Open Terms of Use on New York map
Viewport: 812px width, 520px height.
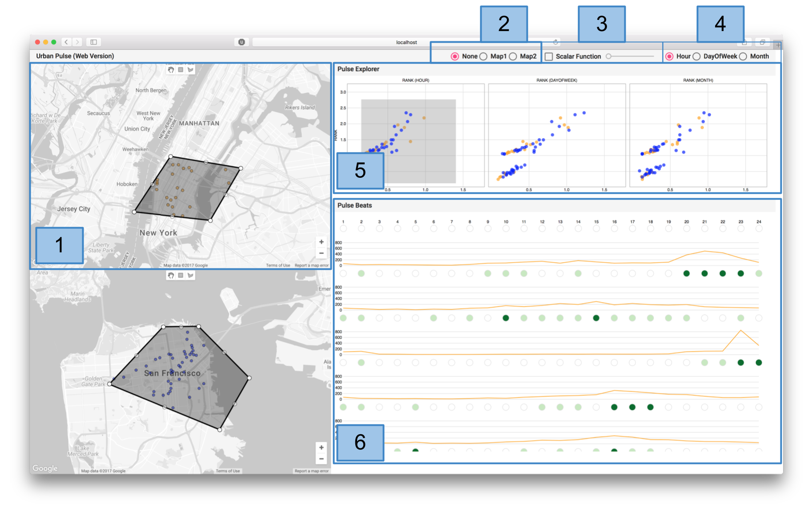coord(278,265)
